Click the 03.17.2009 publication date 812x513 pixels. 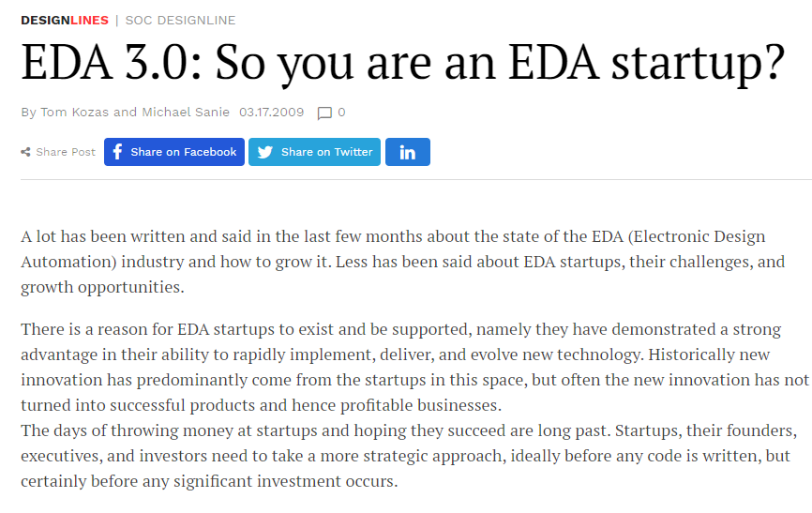pyautogui.click(x=271, y=112)
